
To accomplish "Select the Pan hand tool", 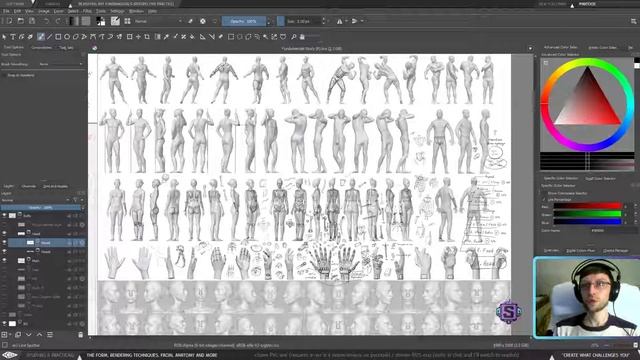I will click(x=302, y=37).
